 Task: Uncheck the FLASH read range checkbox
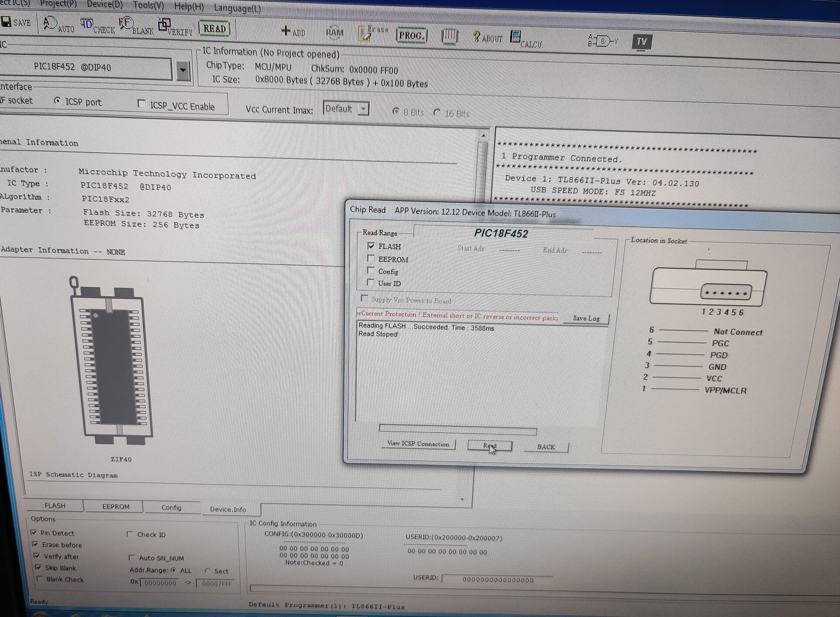click(371, 246)
